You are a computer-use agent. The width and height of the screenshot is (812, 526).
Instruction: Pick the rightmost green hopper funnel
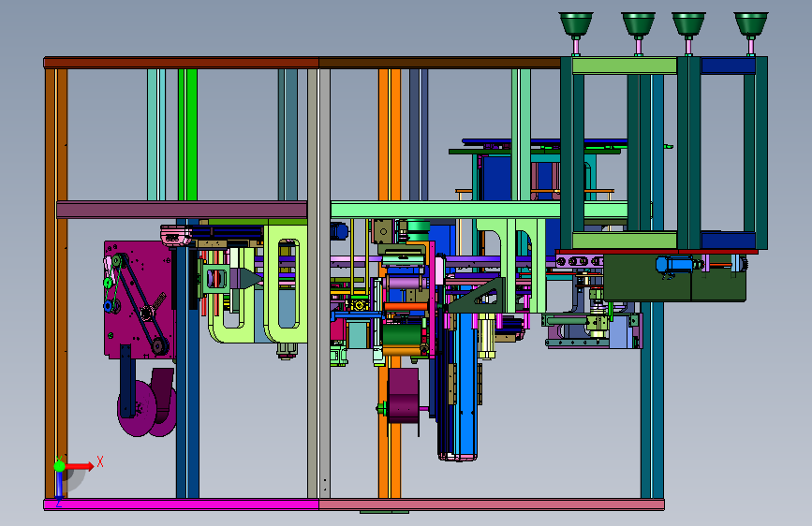point(751,25)
